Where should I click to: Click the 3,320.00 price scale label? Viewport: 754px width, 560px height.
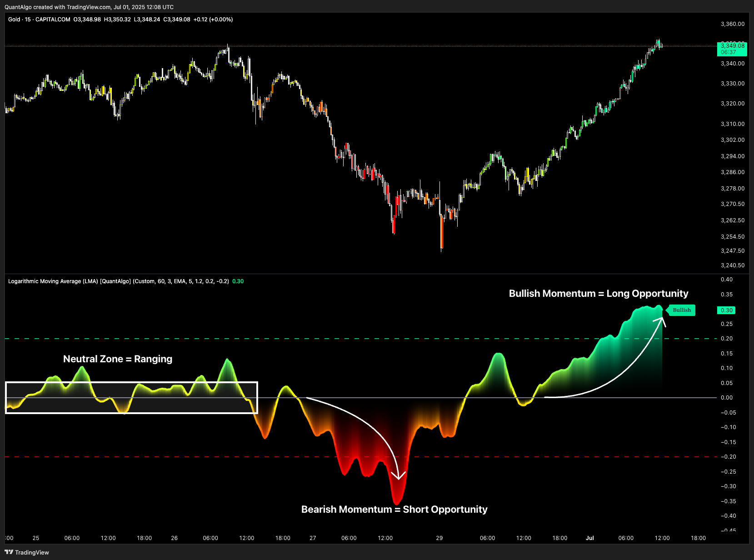coord(733,104)
